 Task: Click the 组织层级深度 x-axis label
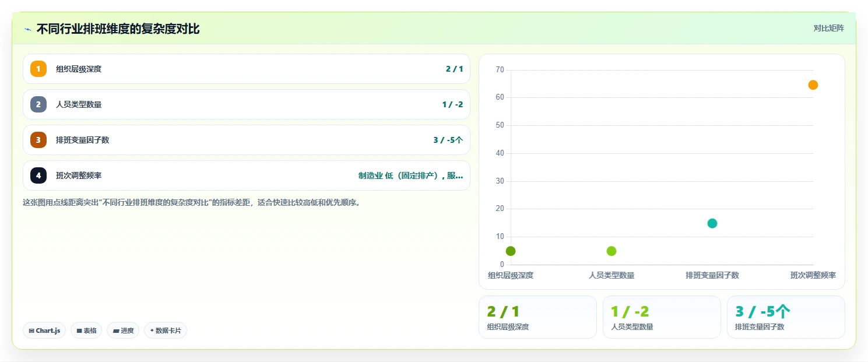(511, 275)
